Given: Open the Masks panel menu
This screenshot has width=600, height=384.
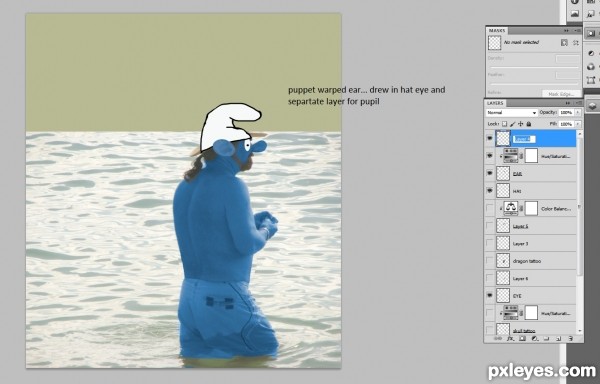Looking at the screenshot, I should pos(577,31).
